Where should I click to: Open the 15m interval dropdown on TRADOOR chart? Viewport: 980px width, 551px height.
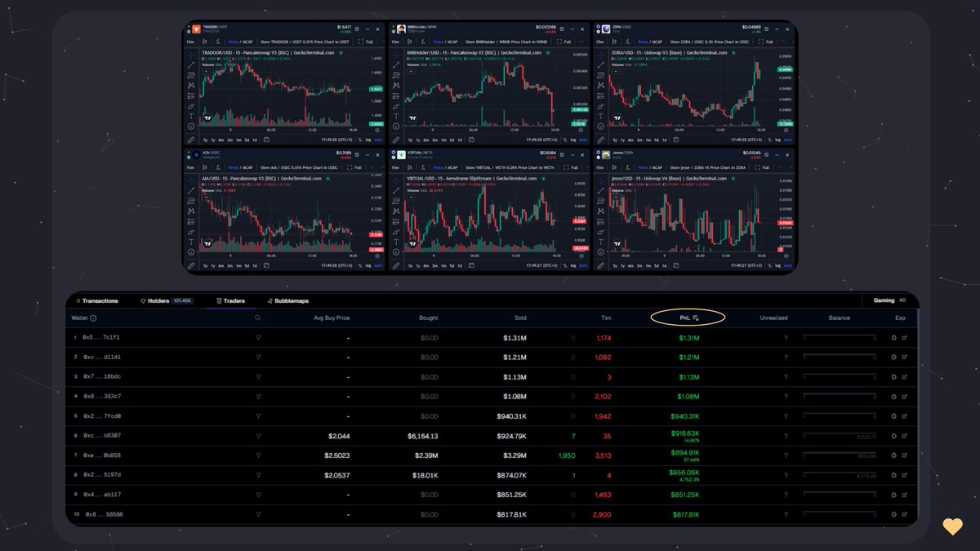tap(190, 41)
